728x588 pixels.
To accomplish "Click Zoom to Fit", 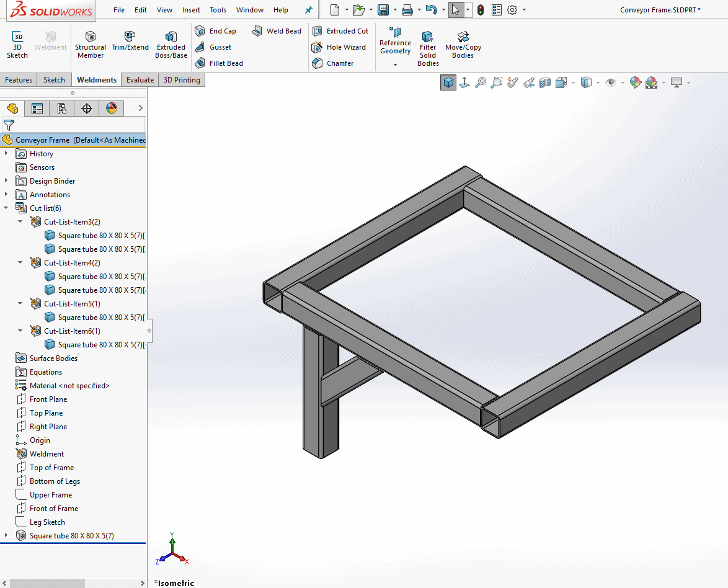I will [481, 82].
